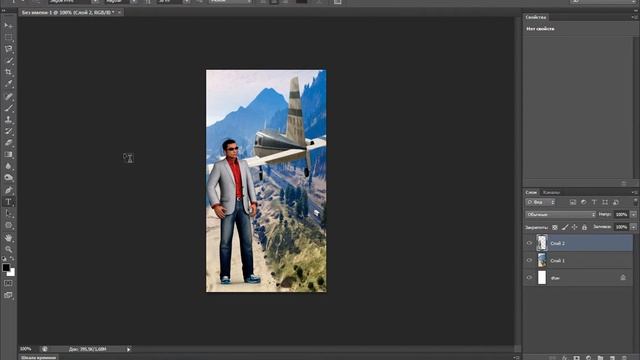Filter layers by adjustment layers

(x=584, y=202)
